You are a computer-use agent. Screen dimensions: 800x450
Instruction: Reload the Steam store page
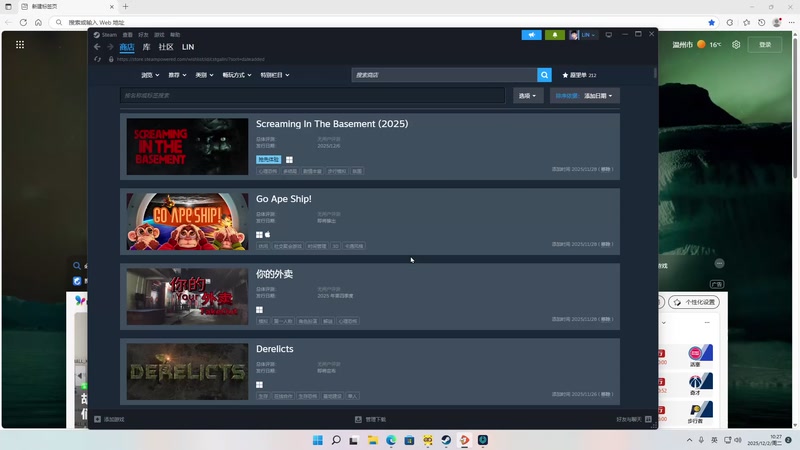(97, 59)
